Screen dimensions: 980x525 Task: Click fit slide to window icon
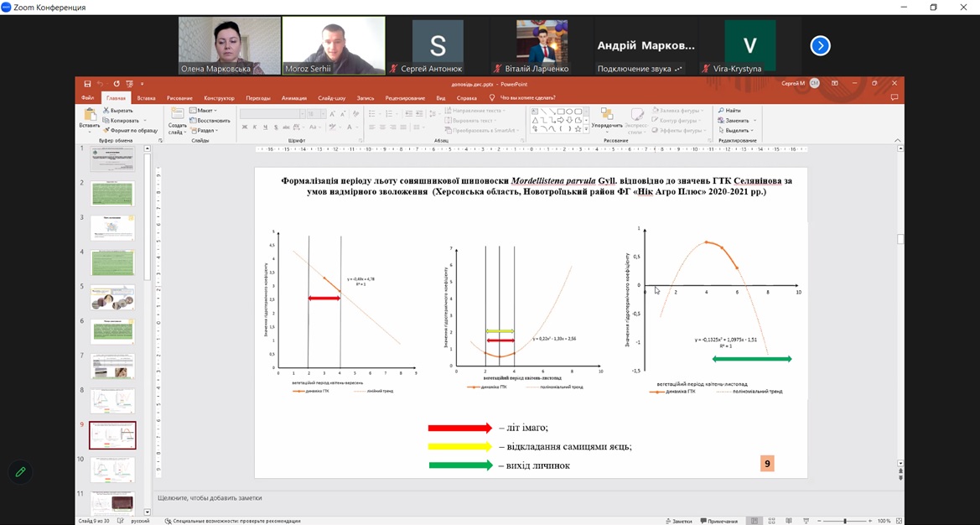coord(897,521)
